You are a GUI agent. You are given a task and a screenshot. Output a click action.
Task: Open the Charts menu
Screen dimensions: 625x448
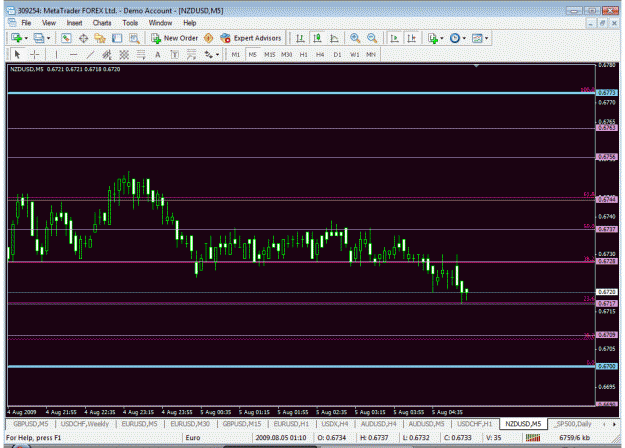click(x=102, y=23)
